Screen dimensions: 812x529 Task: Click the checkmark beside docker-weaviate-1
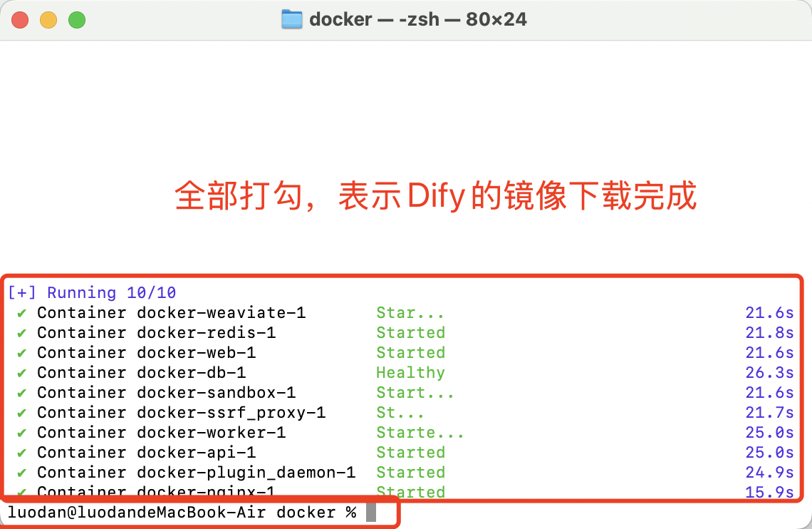pos(21,314)
